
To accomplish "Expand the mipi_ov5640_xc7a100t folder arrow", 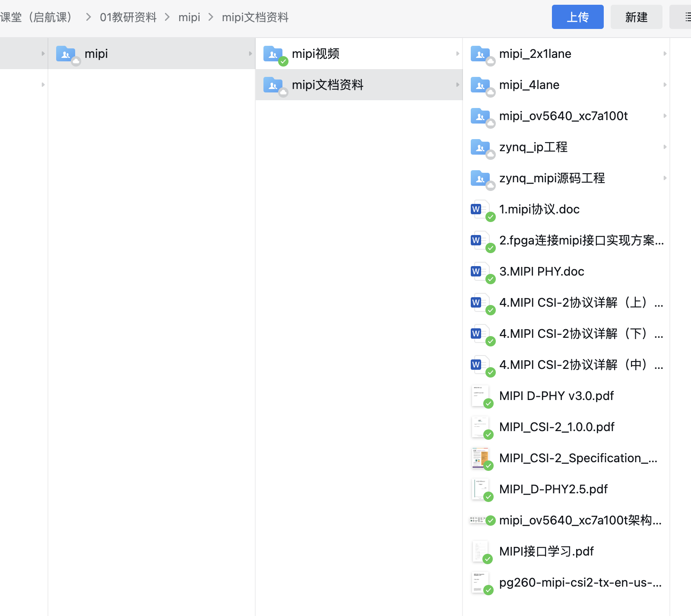I will coord(665,116).
